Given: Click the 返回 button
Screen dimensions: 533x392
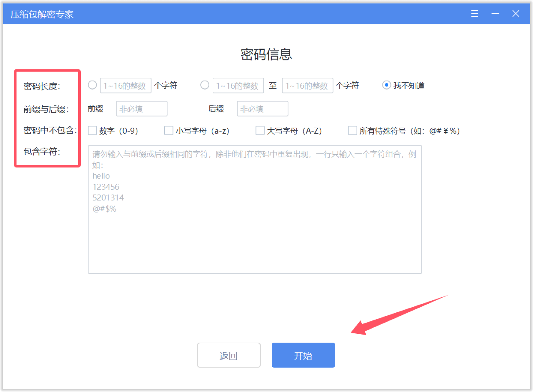Looking at the screenshot, I should point(229,355).
